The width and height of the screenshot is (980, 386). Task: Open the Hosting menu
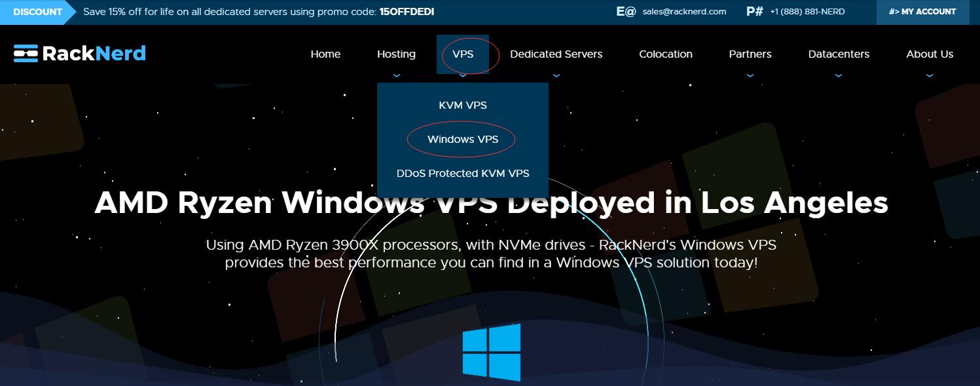(396, 54)
